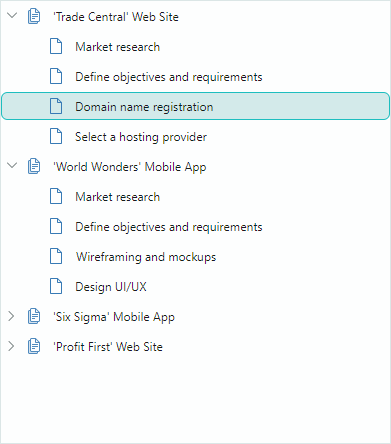This screenshot has width=391, height=444.
Task: Select the Wireframing and mockups task
Action: 146,257
